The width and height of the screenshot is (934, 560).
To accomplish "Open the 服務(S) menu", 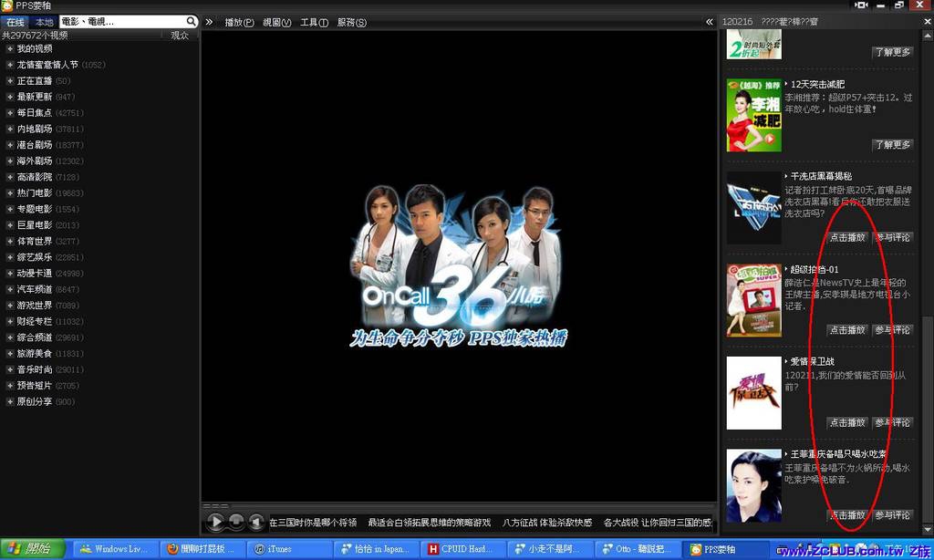I will [351, 23].
